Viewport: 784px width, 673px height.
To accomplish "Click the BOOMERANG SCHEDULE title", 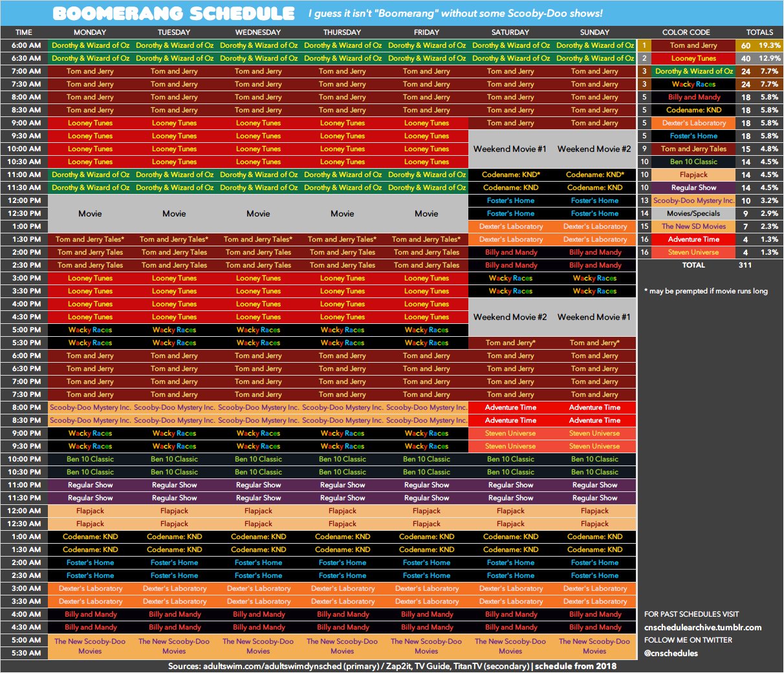I will [x=173, y=13].
